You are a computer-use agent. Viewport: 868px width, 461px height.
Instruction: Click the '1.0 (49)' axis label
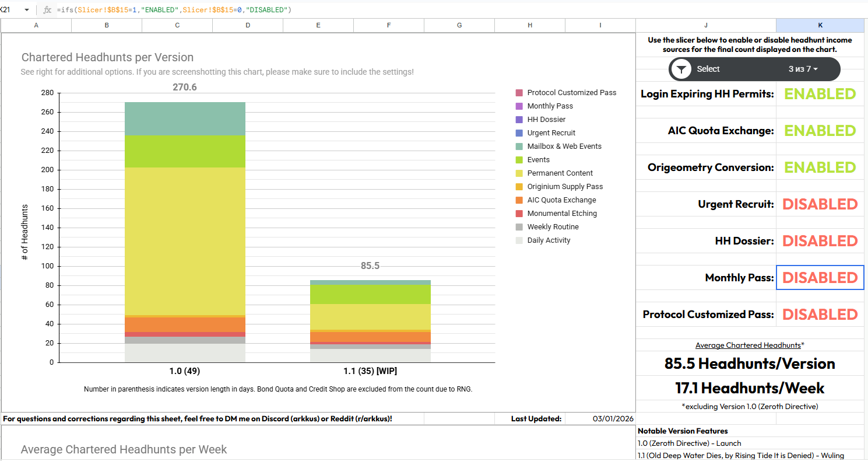coord(185,371)
